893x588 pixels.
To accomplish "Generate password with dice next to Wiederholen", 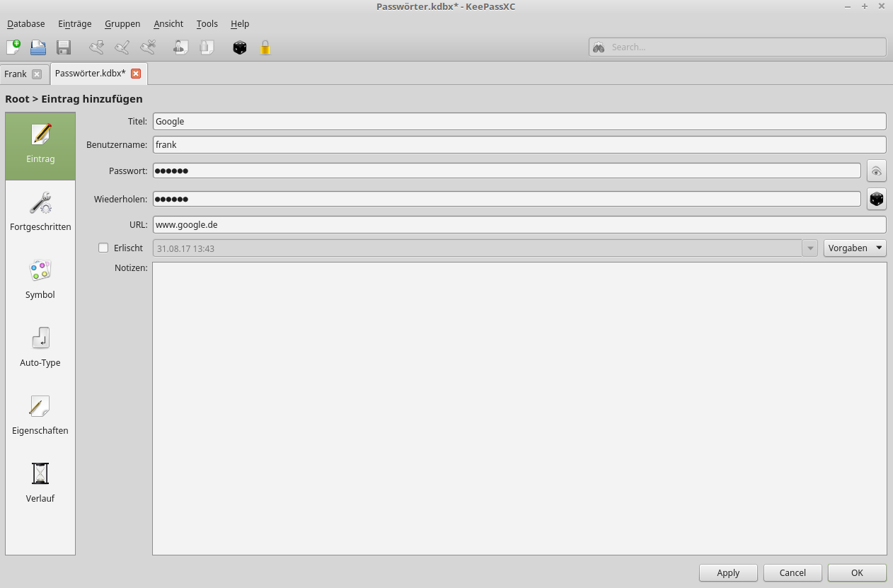I will [877, 200].
